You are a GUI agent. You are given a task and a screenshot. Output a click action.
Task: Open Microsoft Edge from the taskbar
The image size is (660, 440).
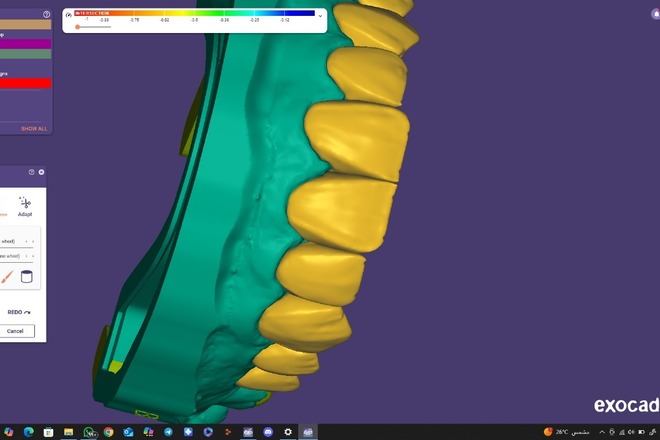pyautogui.click(x=29, y=432)
